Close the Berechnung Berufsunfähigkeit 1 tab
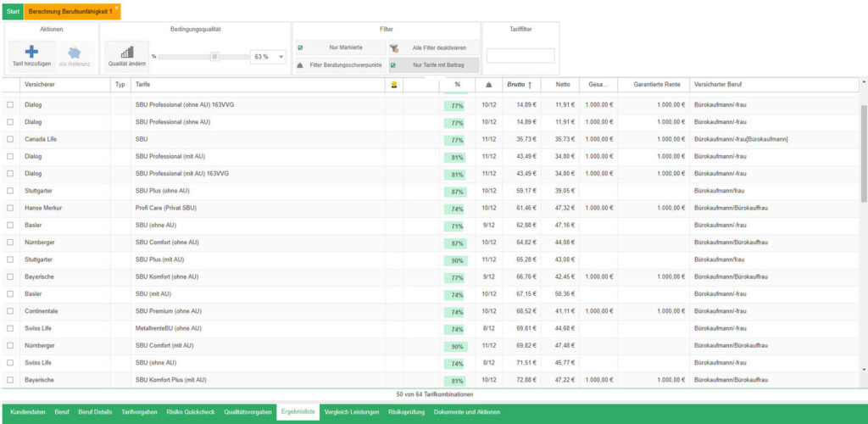The width and height of the screenshot is (868, 424). coord(117,7)
